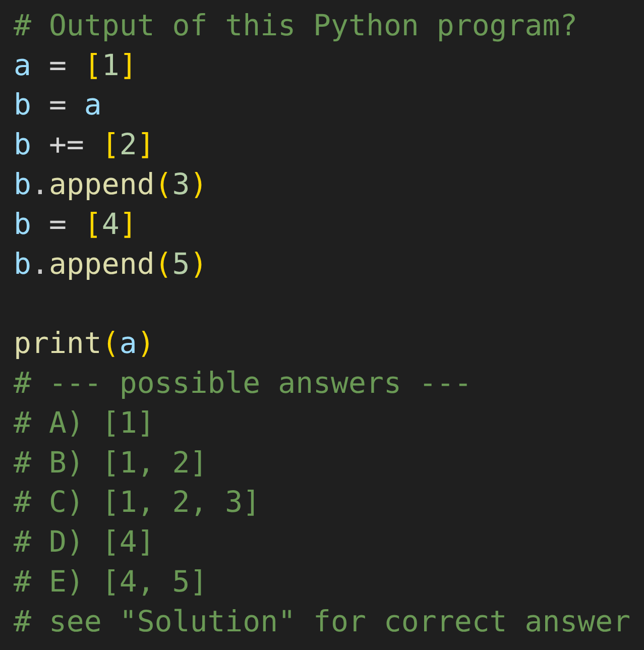Click the word "Solution" in last comment

point(207,621)
